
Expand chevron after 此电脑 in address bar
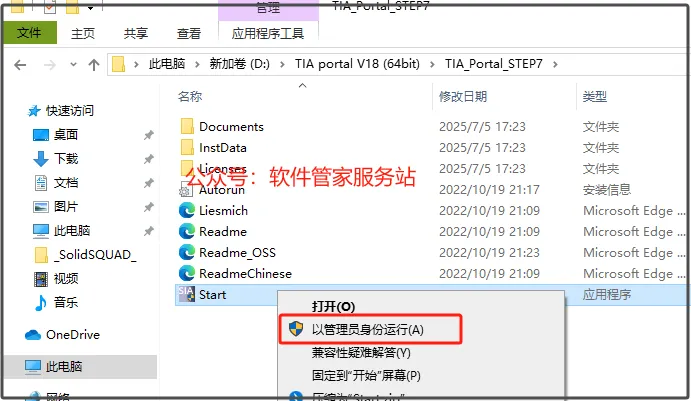(197, 64)
